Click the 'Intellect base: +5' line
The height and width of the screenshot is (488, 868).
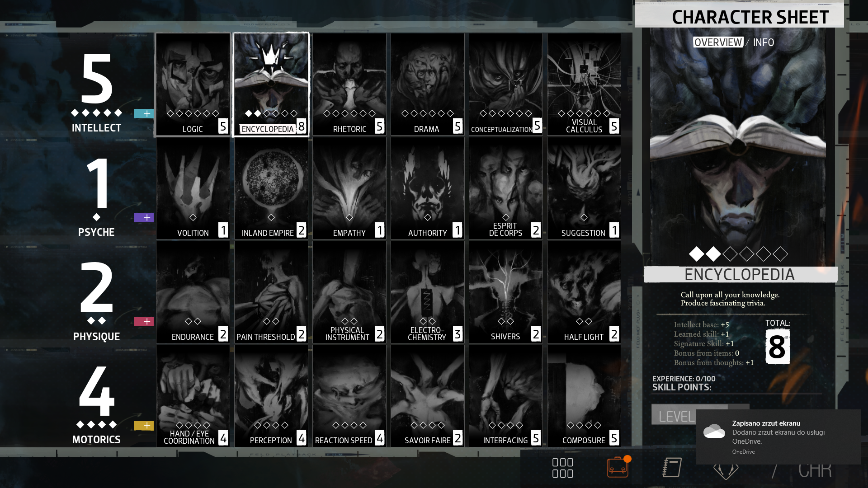pyautogui.click(x=701, y=325)
